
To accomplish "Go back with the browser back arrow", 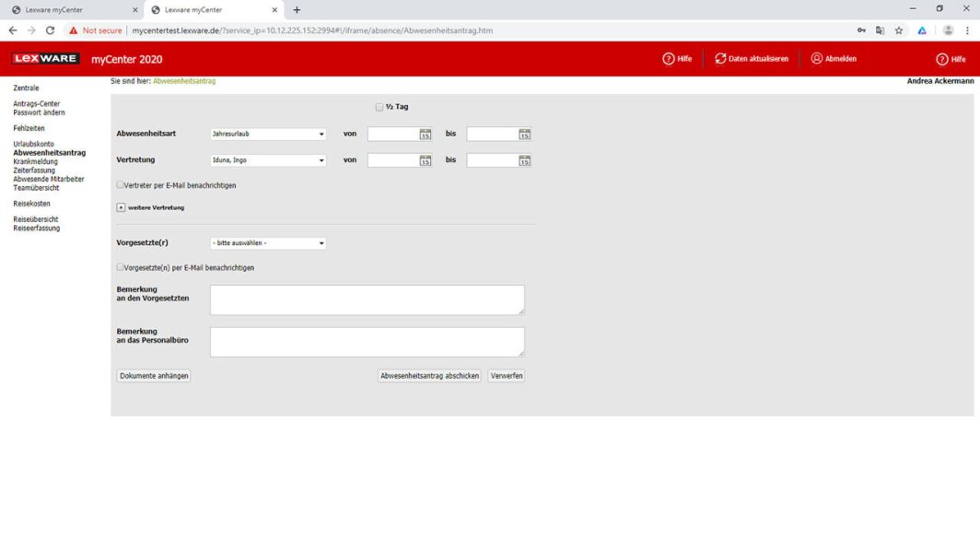I will click(13, 30).
